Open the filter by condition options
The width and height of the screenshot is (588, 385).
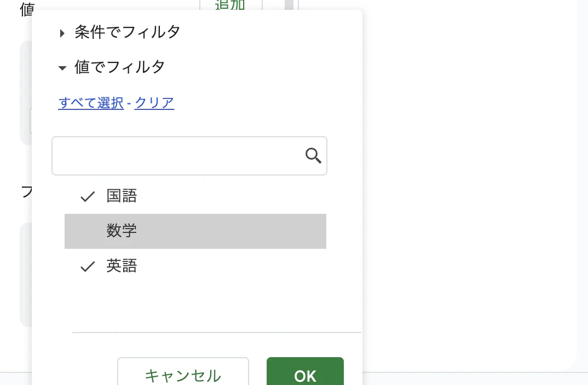(x=128, y=32)
